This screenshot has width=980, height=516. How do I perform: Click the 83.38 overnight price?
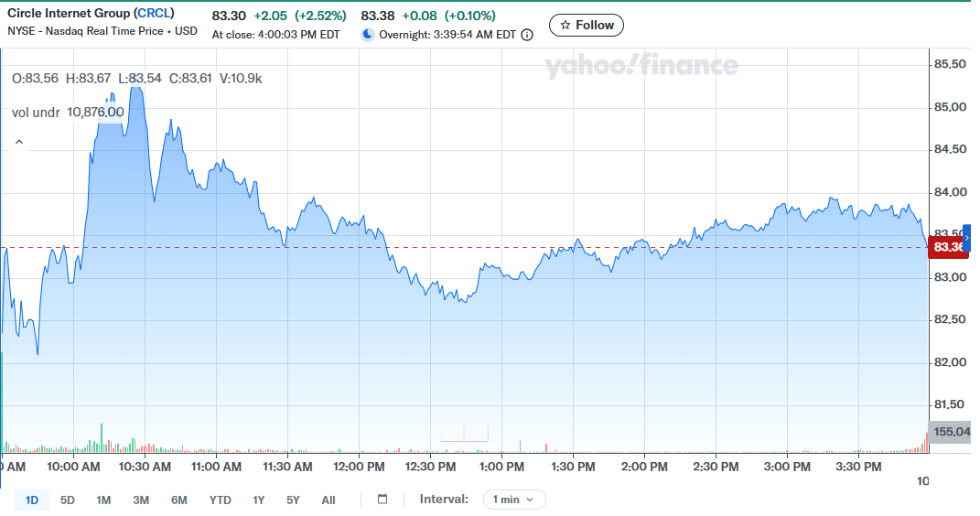pyautogui.click(x=378, y=16)
